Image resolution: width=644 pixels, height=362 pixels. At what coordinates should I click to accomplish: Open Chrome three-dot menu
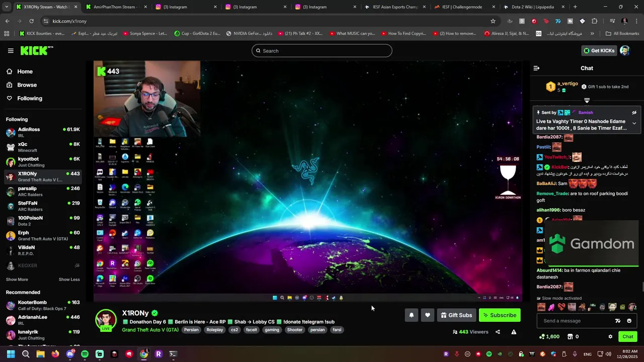636,21
